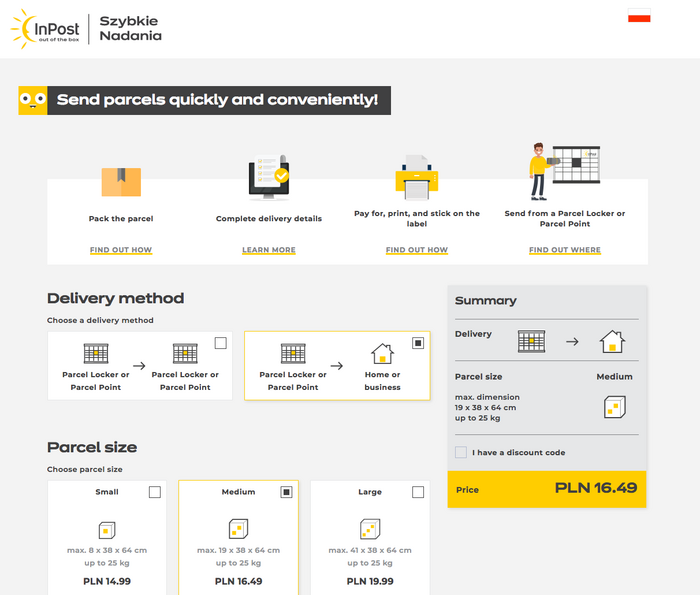Click the Szybkie Nadania title
The width and height of the screenshot is (700, 595).
point(130,28)
